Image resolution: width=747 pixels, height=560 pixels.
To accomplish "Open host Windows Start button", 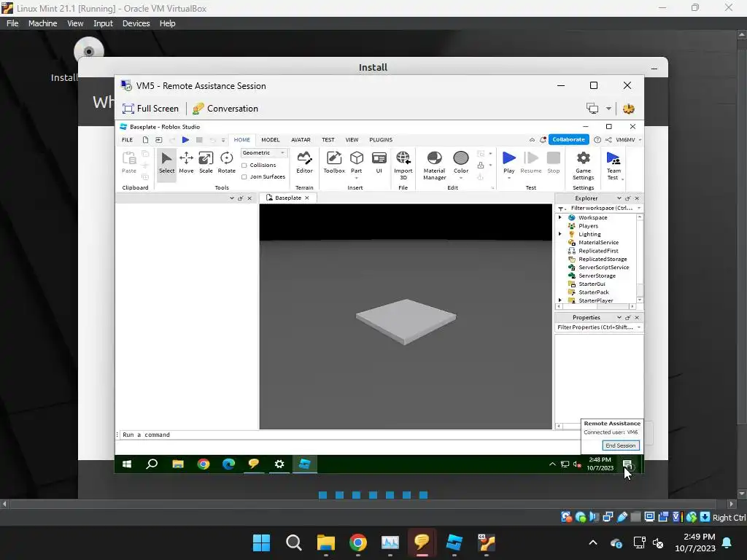I will click(x=261, y=542).
